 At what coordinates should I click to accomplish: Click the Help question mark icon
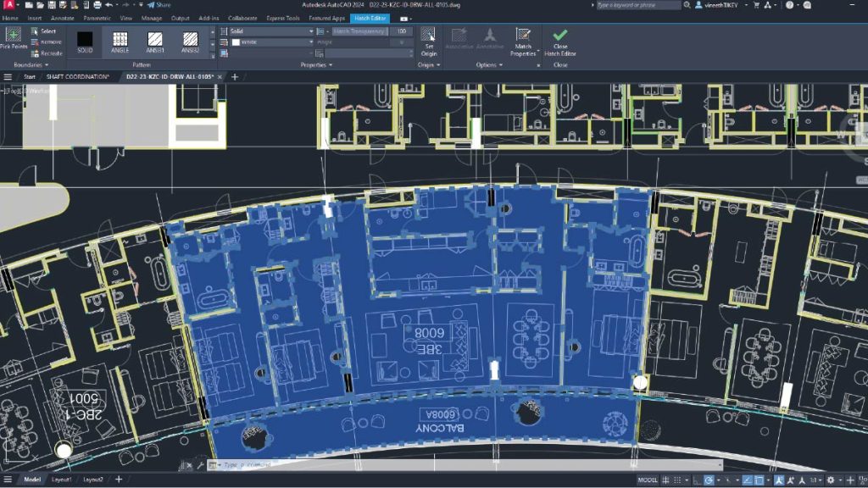[789, 5]
